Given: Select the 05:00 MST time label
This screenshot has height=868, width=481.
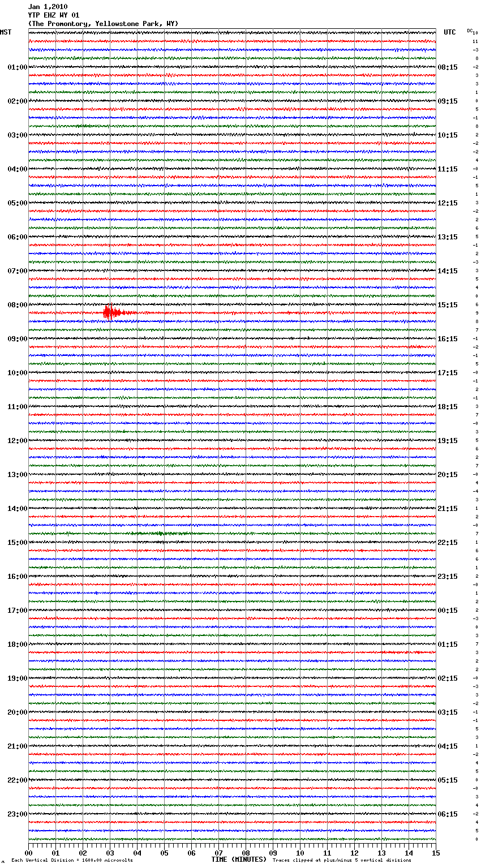Looking at the screenshot, I should pyautogui.click(x=18, y=203).
